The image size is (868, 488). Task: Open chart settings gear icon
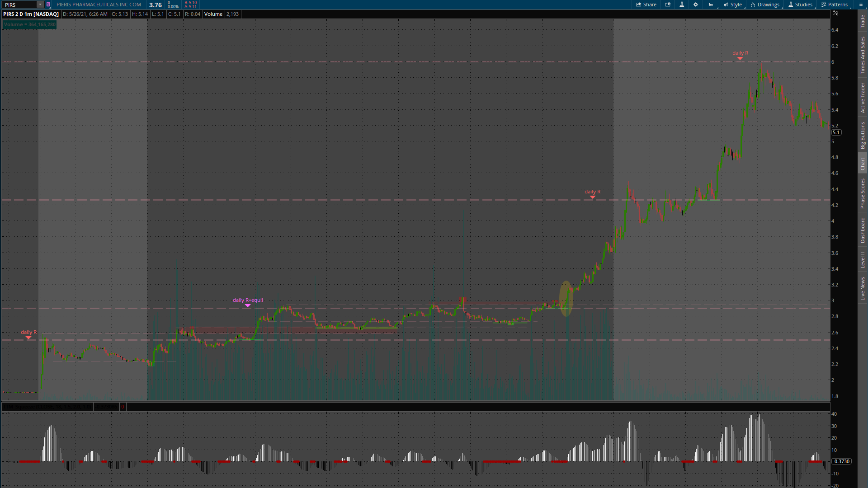[x=696, y=5]
